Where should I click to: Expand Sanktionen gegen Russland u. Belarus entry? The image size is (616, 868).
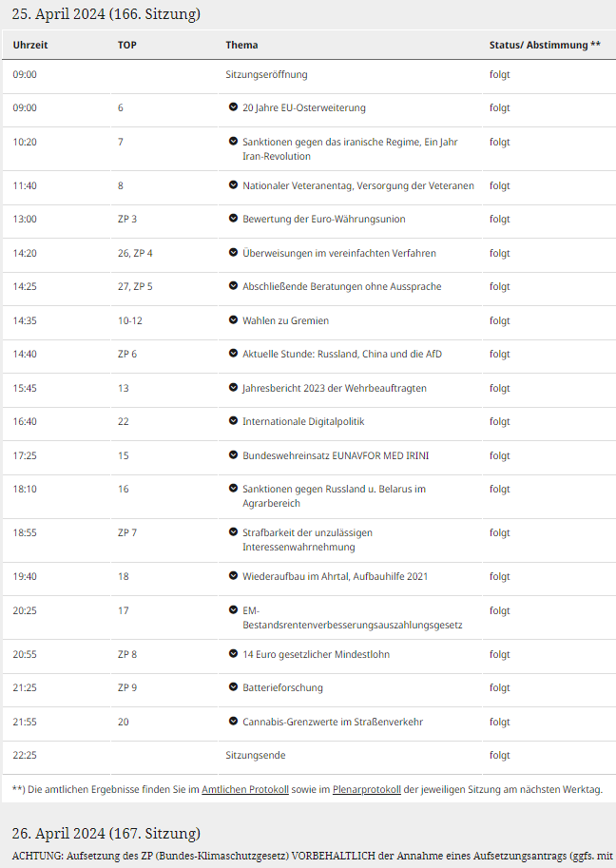[x=233, y=489]
